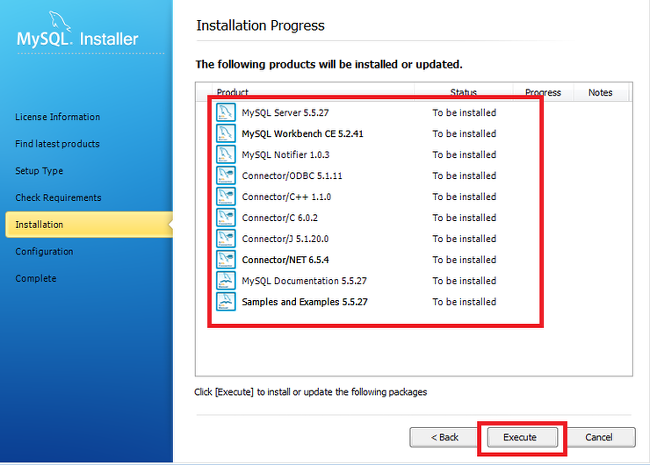This screenshot has width=650, height=465.
Task: Click the Connector/C 6.0.2 icon
Action: [226, 218]
